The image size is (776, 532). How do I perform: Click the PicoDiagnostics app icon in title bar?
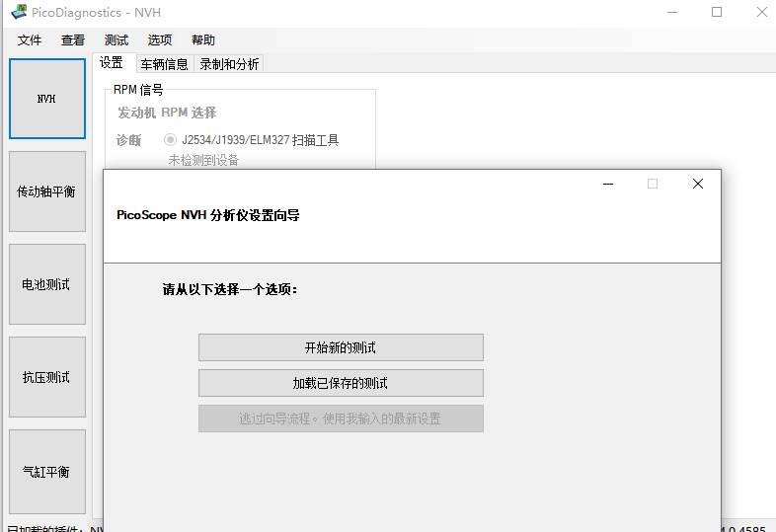19,12
